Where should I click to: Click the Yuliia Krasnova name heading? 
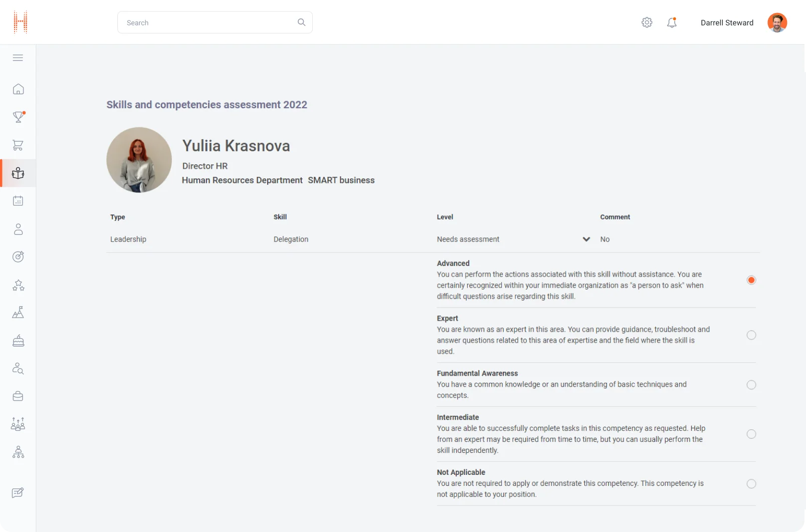[x=236, y=146]
